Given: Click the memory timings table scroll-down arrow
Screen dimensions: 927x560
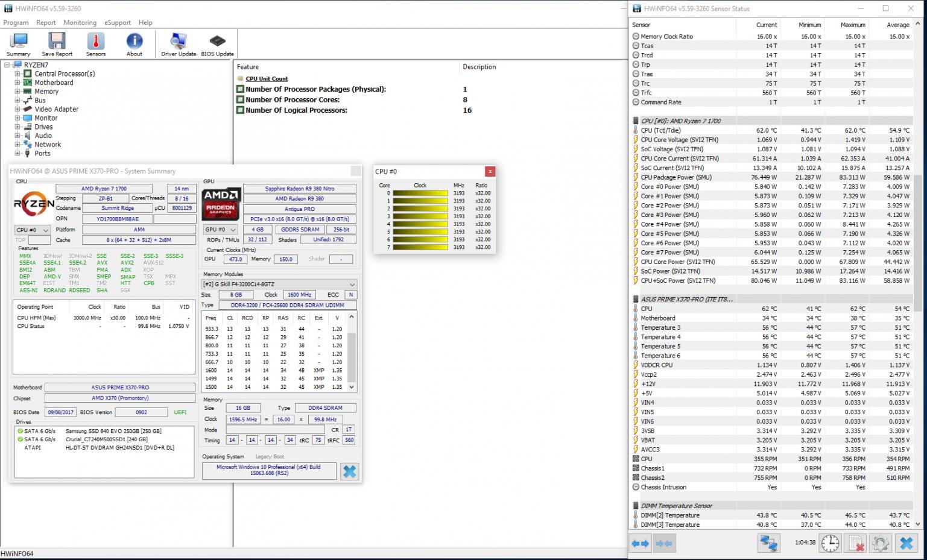Looking at the screenshot, I should point(352,387).
